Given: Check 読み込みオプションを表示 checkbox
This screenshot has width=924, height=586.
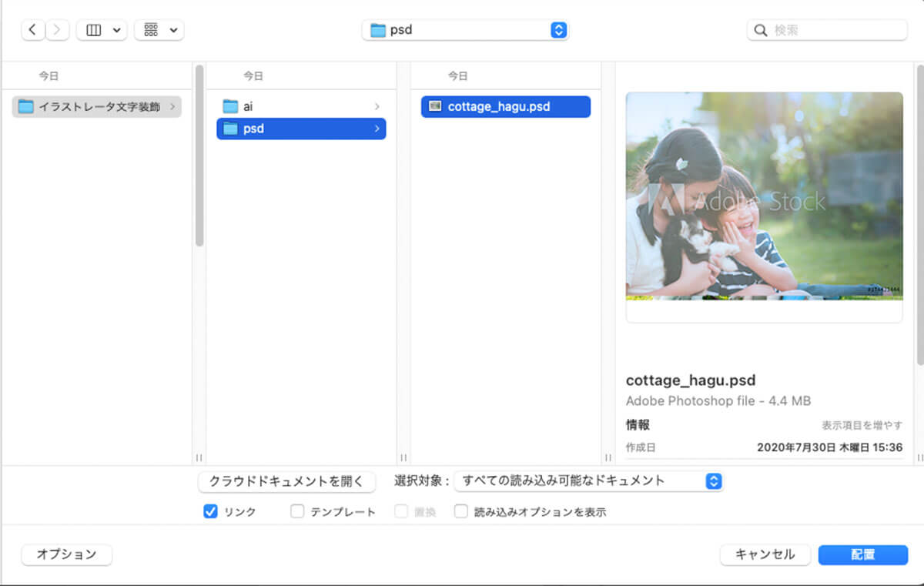Looking at the screenshot, I should point(461,511).
